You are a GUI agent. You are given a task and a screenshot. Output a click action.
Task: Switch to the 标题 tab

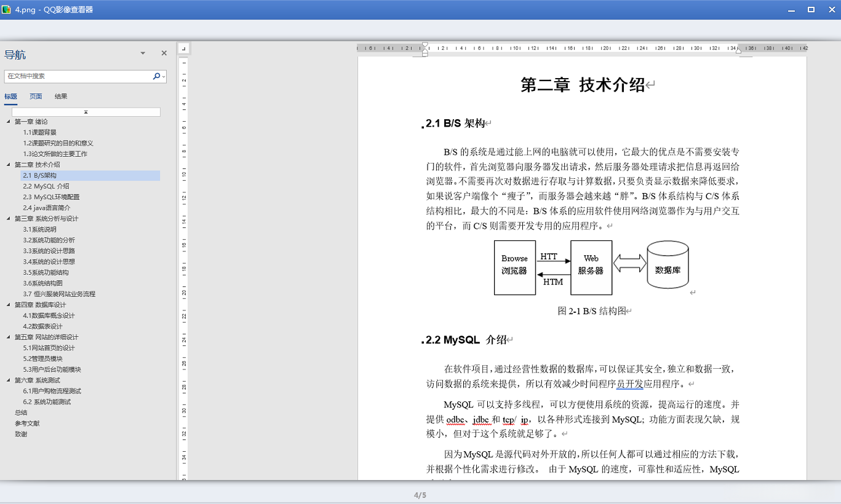pos(11,96)
